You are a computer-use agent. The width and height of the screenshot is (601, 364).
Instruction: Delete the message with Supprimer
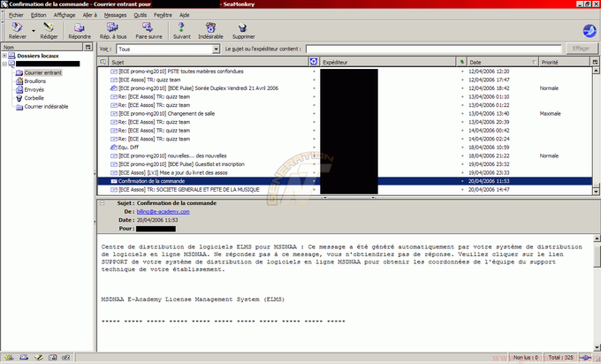click(x=243, y=31)
